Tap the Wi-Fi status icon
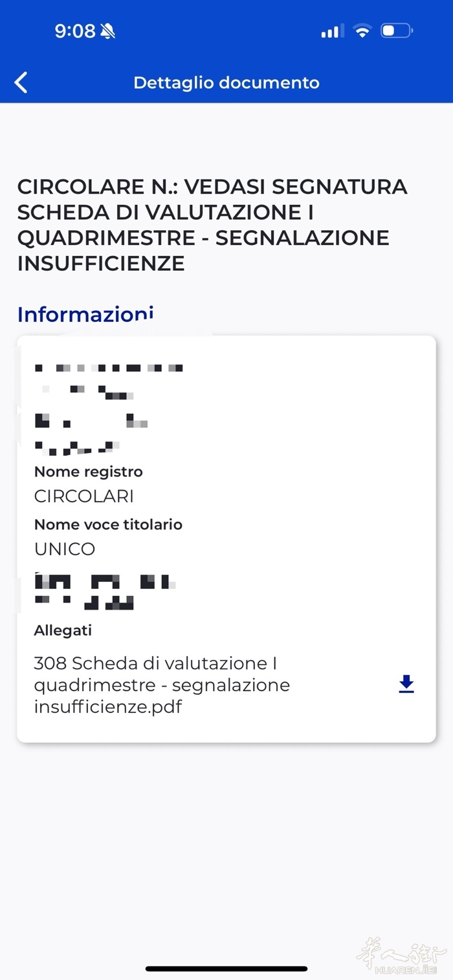 [x=362, y=31]
